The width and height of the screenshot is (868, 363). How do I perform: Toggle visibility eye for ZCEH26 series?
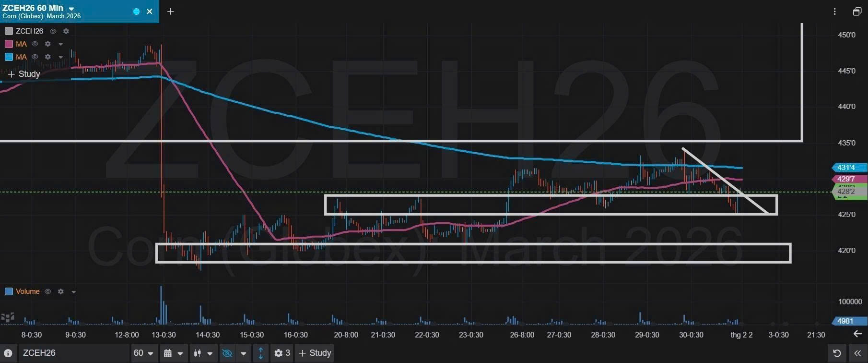pyautogui.click(x=53, y=31)
